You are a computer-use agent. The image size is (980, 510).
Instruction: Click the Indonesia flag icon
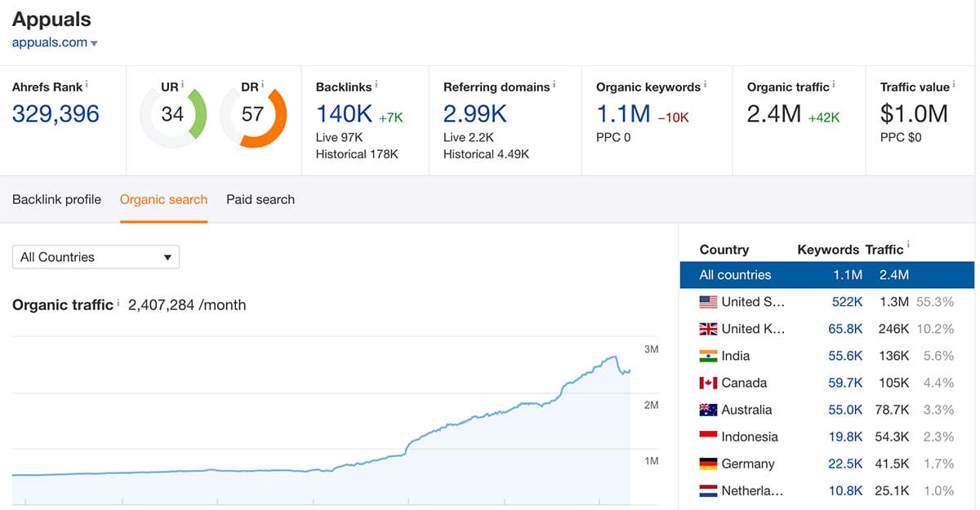point(708,437)
